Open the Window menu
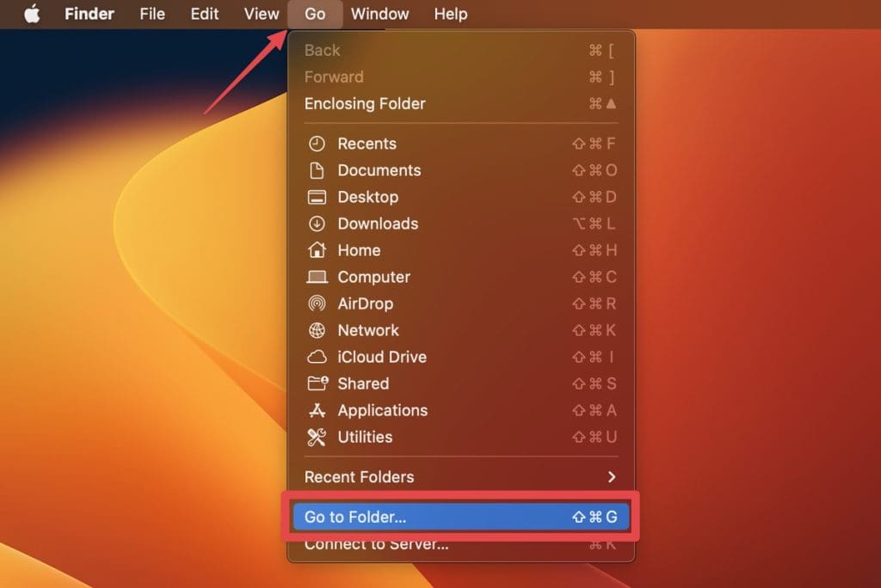 click(379, 14)
